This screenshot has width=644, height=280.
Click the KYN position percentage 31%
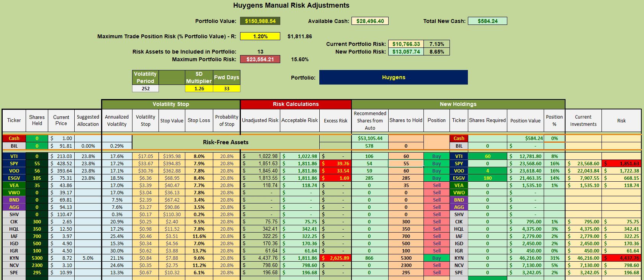(554, 258)
